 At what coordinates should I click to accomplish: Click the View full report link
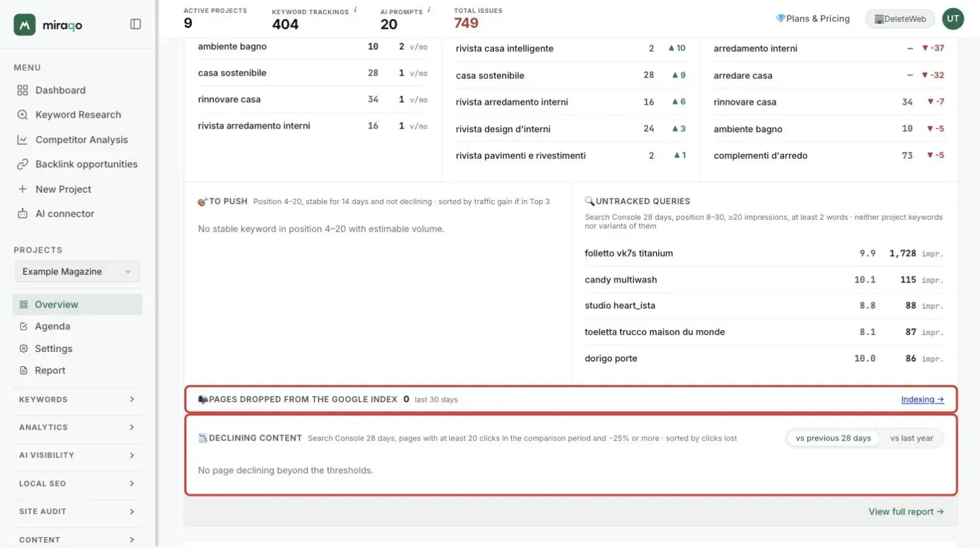pyautogui.click(x=906, y=512)
